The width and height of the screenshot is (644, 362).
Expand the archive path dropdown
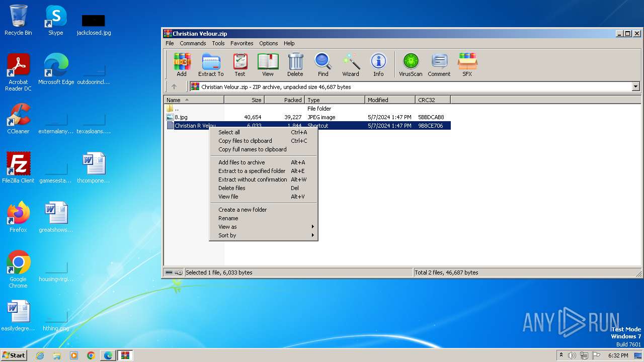[x=635, y=86]
